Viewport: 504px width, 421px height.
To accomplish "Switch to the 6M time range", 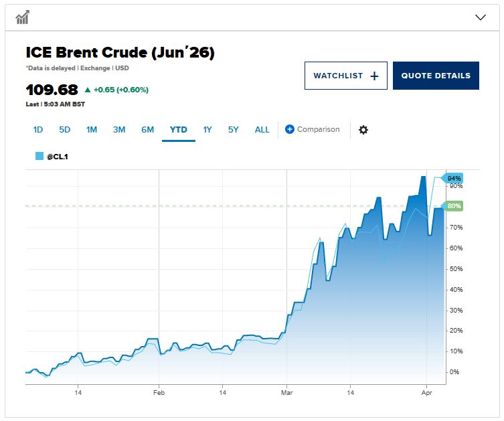I will click(147, 130).
